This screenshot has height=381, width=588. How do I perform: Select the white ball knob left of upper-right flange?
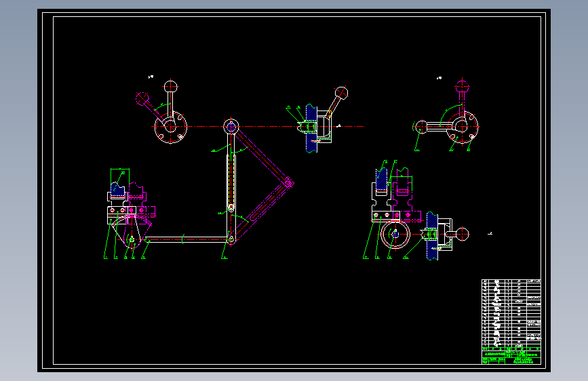point(421,127)
